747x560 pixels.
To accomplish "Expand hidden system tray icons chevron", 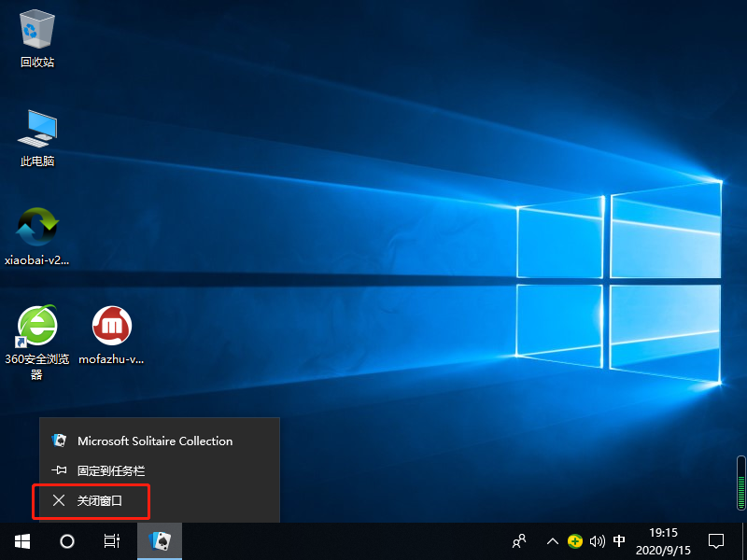I will (x=553, y=541).
